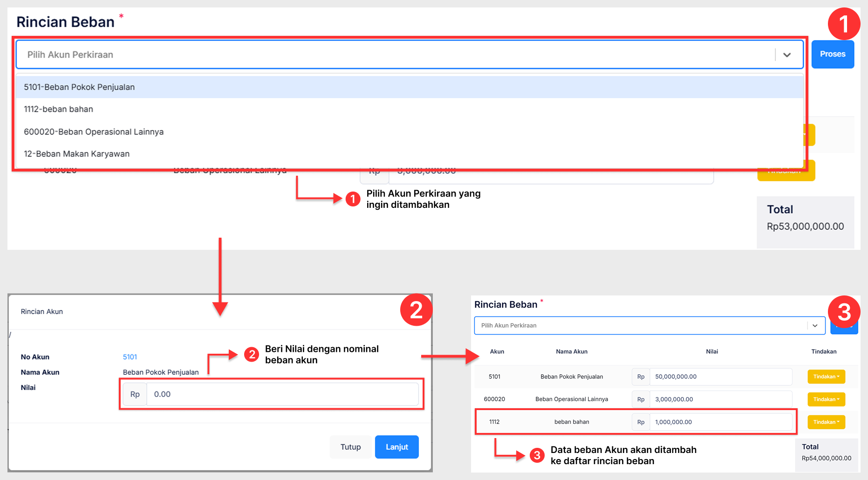
Task: Click the large red step 2 badge
Action: [x=416, y=310]
